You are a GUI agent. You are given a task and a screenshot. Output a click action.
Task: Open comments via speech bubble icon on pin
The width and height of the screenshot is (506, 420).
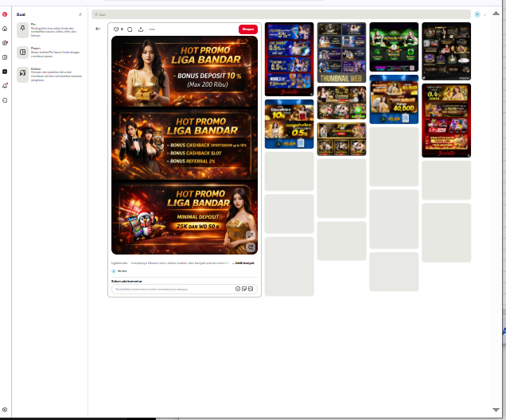click(x=130, y=29)
